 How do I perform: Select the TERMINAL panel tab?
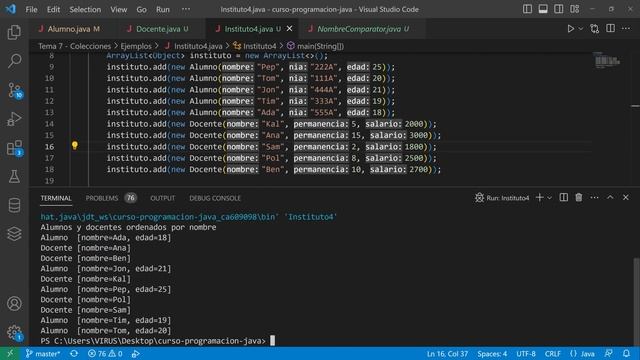[56, 198]
